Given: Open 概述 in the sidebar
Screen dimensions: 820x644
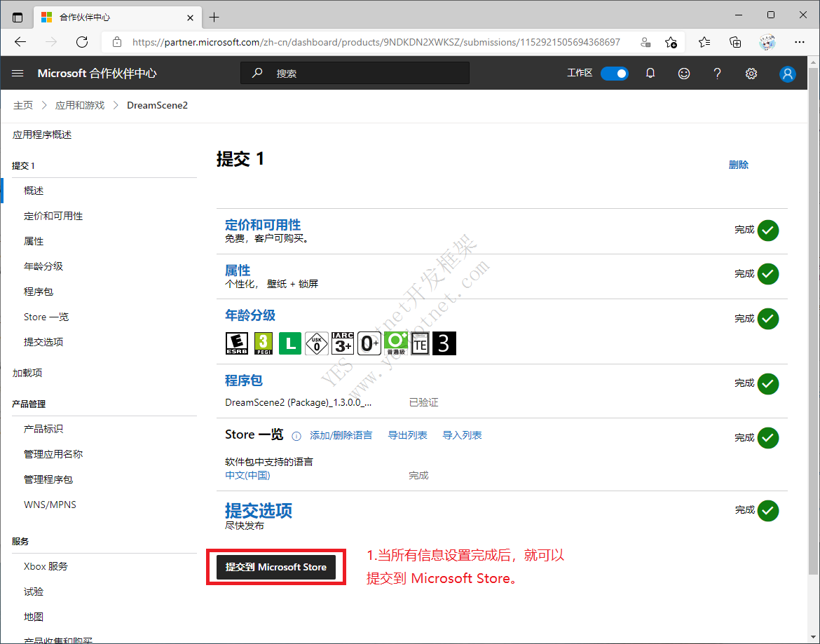Looking at the screenshot, I should pos(34,191).
